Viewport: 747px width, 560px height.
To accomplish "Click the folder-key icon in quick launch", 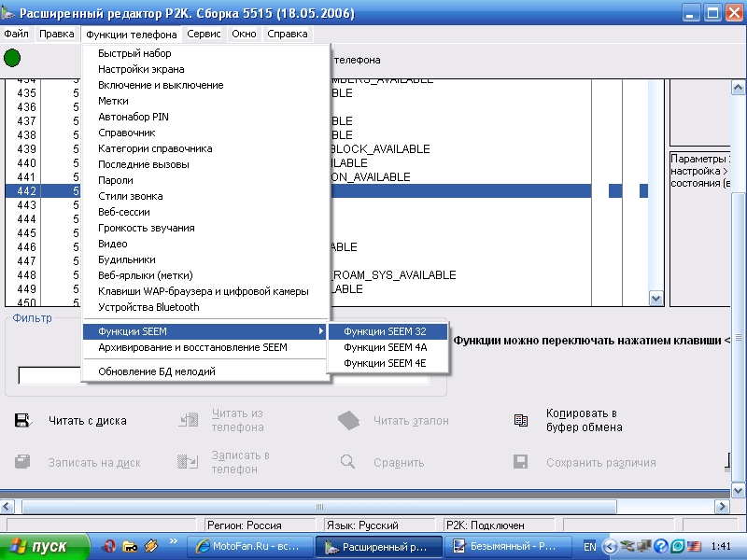I will pyautogui.click(x=130, y=546).
